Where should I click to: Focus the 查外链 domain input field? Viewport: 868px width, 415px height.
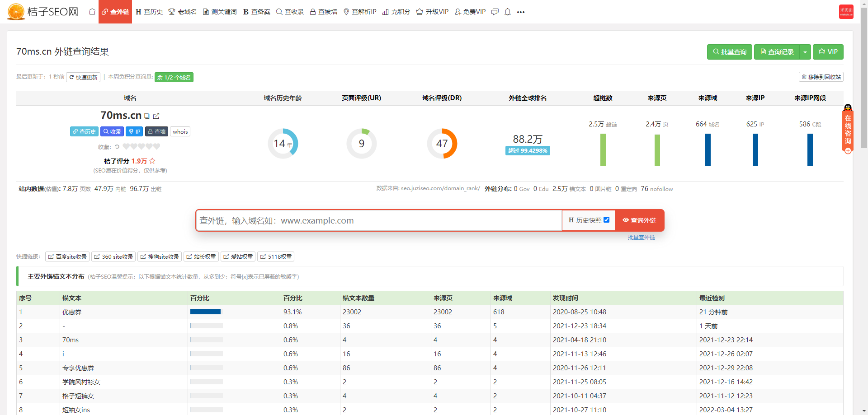[379, 220]
